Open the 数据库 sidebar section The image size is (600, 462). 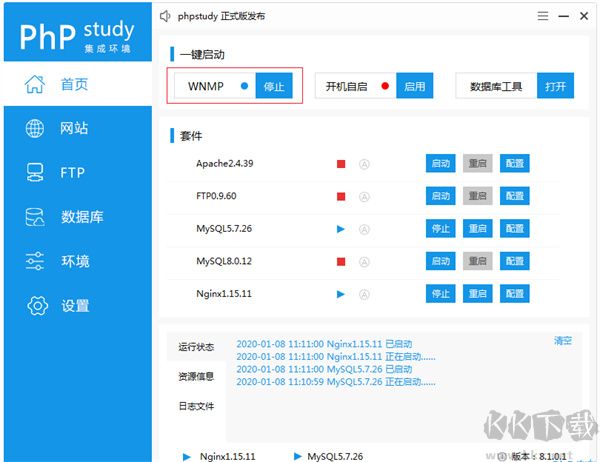[78, 217]
